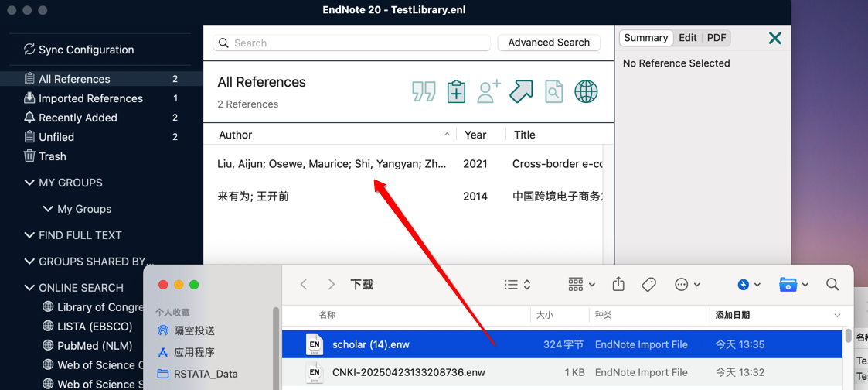Click the find full text icon
868x390 pixels.
coord(553,91)
